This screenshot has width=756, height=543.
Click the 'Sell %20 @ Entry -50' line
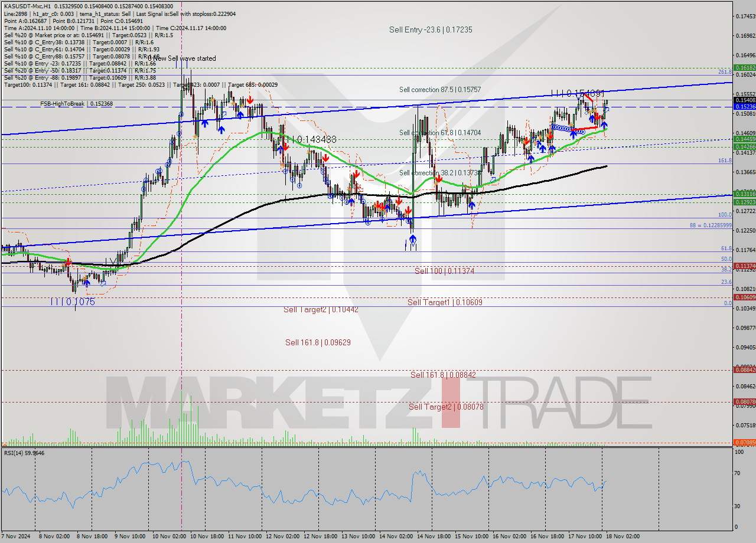coord(80,70)
